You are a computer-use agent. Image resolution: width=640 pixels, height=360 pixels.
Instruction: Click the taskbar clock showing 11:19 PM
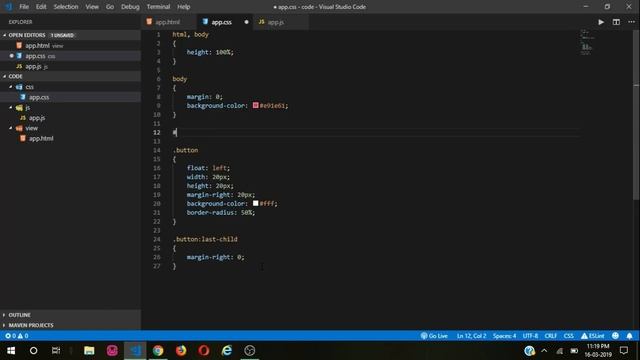598,351
